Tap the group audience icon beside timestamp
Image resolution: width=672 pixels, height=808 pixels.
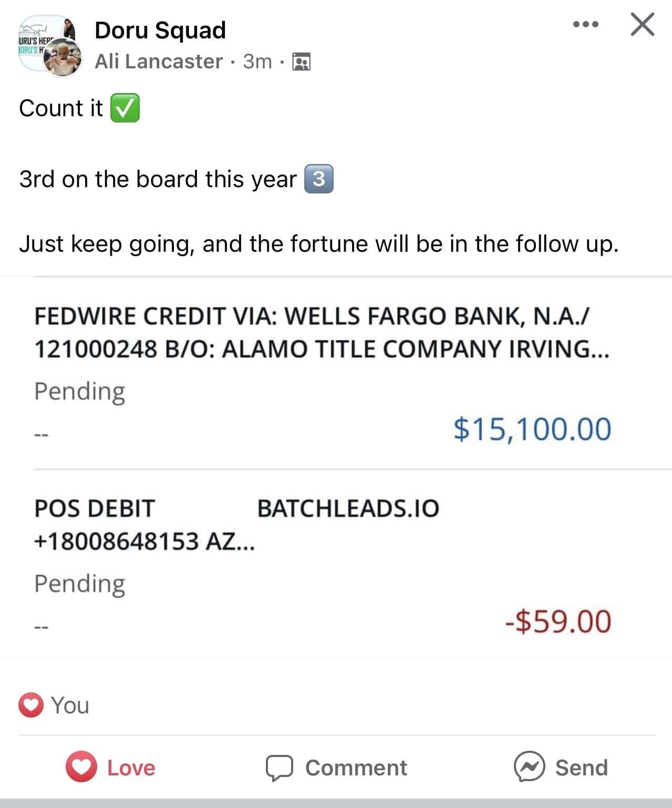(301, 62)
